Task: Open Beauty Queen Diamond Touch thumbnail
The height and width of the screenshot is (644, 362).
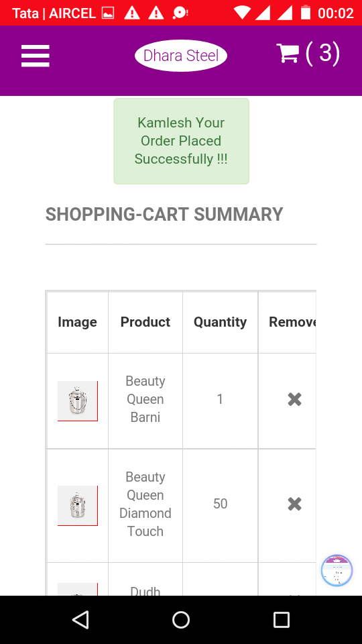Action: [78, 506]
